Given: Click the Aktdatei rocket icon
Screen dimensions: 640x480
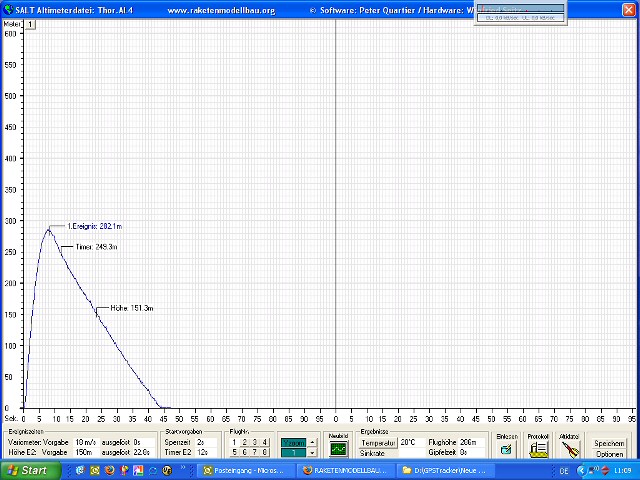Looking at the screenshot, I should 569,449.
